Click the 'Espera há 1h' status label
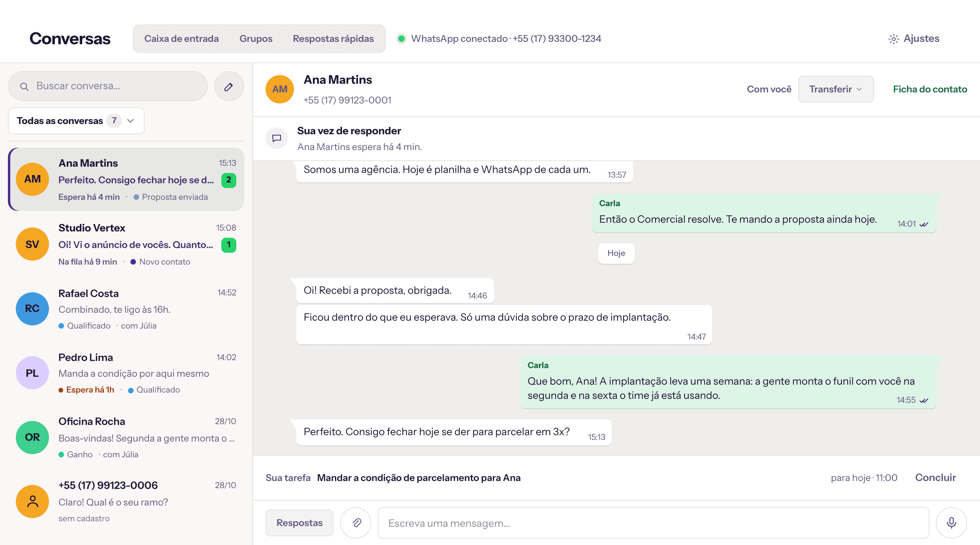 [90, 390]
